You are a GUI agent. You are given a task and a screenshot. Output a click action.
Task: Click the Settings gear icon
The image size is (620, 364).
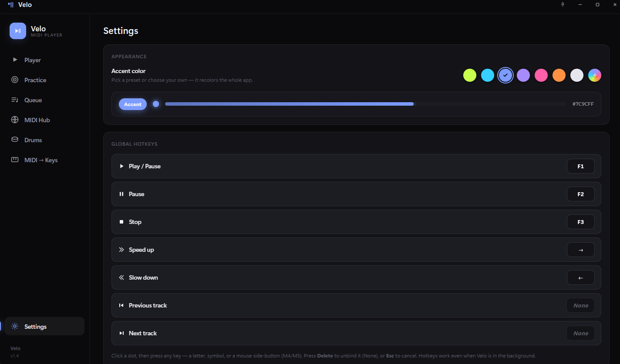pyautogui.click(x=15, y=327)
